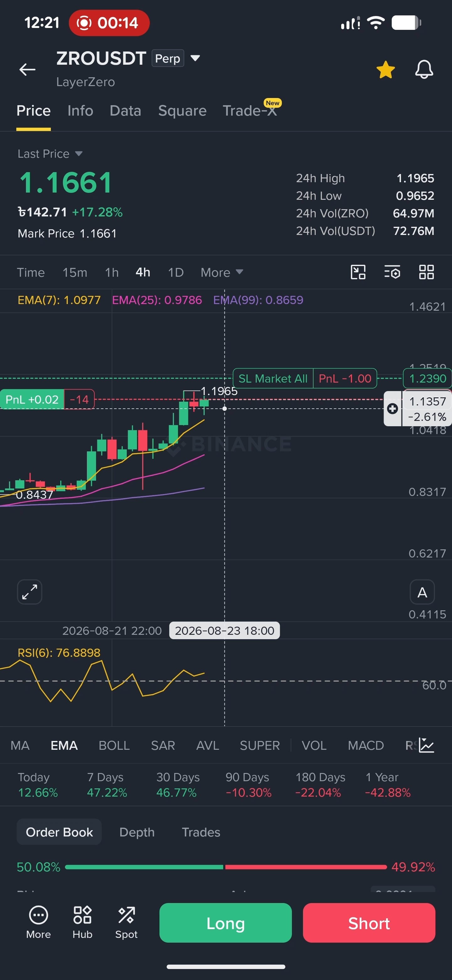Viewport: 452px width, 980px height.
Task: Open chart display settings icon
Action: pos(392,272)
